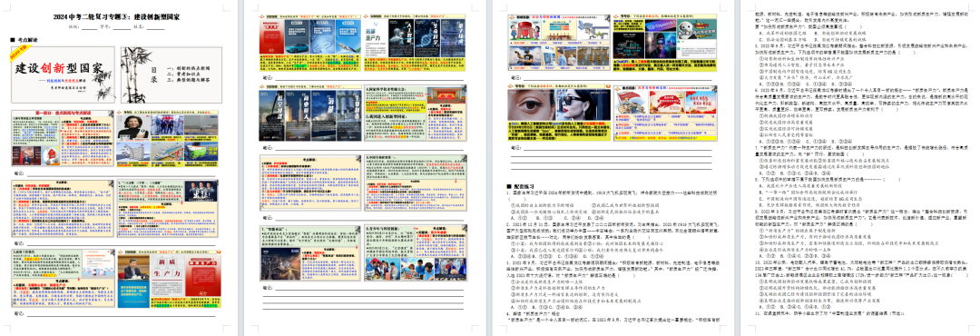Select the 第一部分：重点新闻与考点解读 slide
The image size is (980, 336).
click(63, 138)
